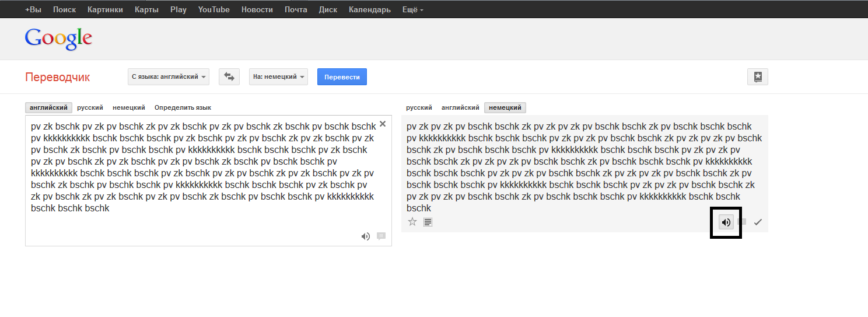
Task: Select немецкий as target language
Action: tap(505, 107)
